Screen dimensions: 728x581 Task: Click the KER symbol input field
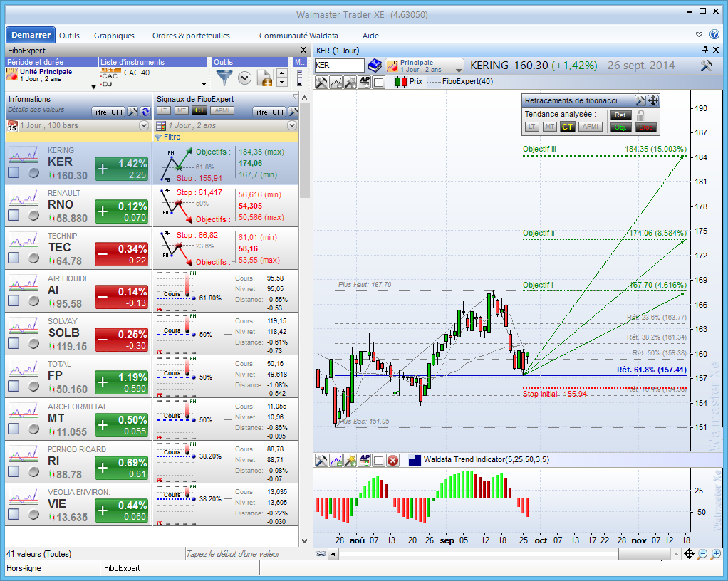339,66
